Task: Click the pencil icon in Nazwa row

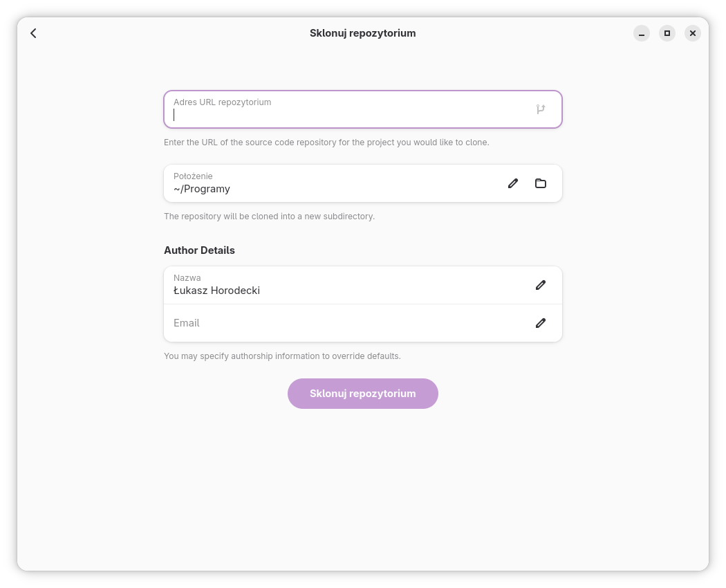Action: pyautogui.click(x=541, y=285)
